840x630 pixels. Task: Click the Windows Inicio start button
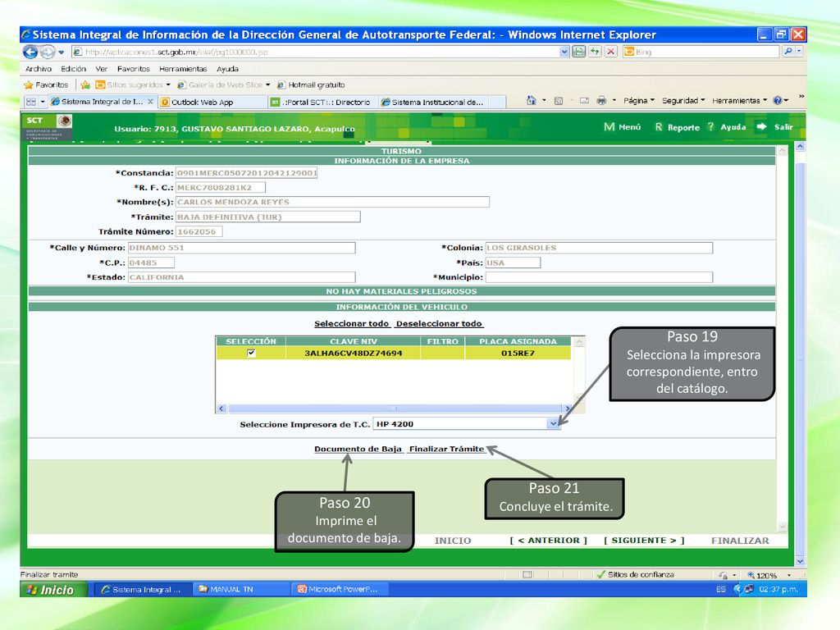point(54,590)
